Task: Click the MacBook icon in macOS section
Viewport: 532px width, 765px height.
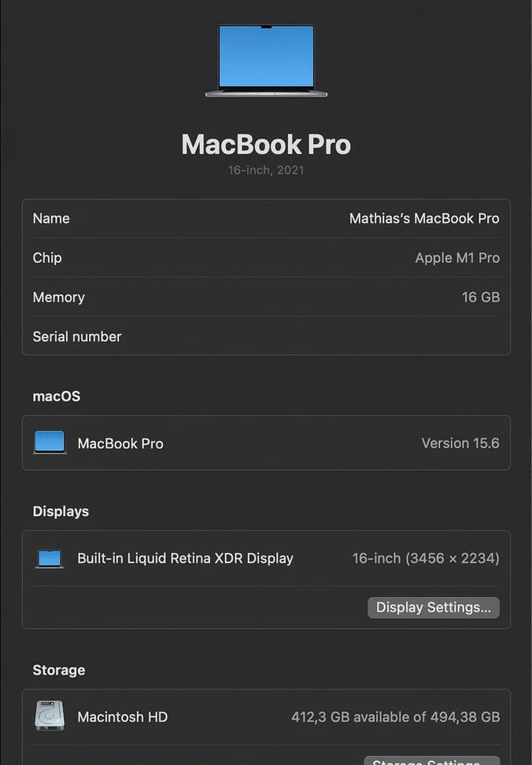Action: coord(50,442)
